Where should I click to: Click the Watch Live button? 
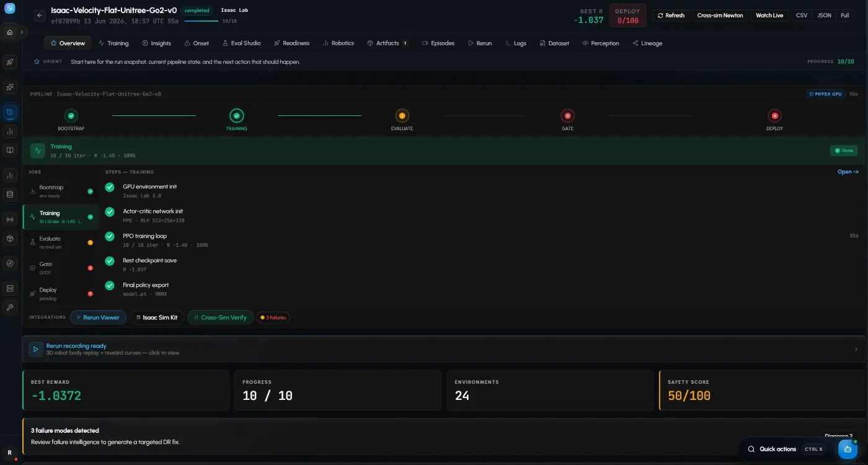coord(769,15)
